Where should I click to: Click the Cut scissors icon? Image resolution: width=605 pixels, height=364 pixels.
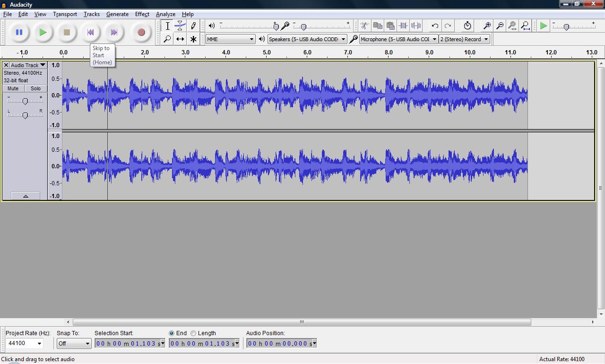coord(364,26)
